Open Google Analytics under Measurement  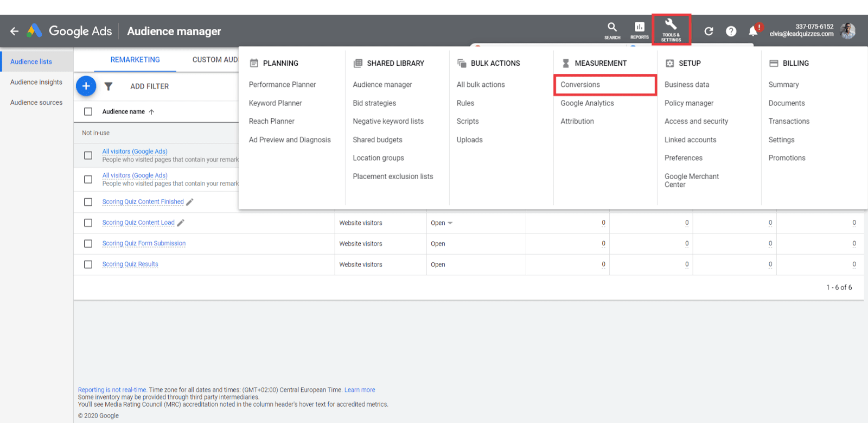[x=588, y=103]
